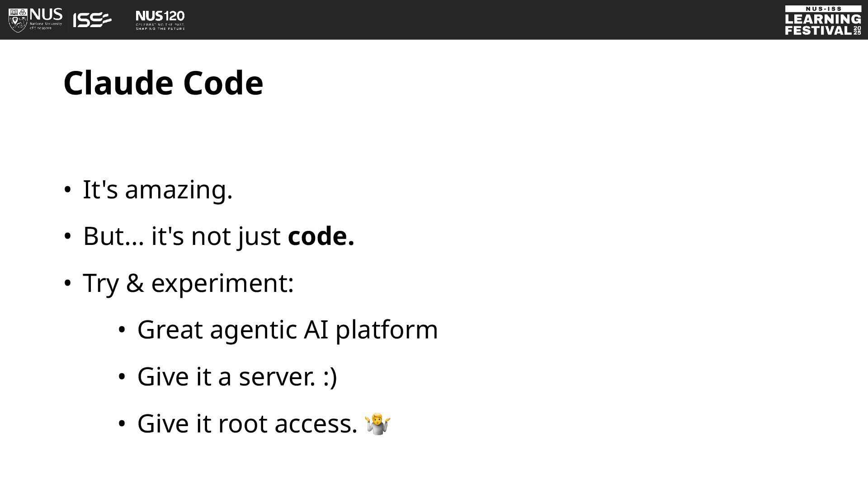The width and height of the screenshot is (868, 488).
Task: Select the Claude Code slide title
Action: pos(163,83)
